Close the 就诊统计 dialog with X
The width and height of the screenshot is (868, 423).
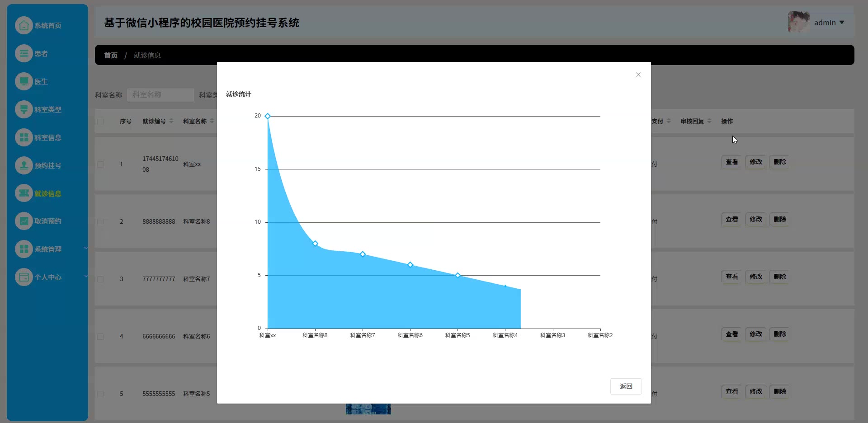tap(638, 75)
